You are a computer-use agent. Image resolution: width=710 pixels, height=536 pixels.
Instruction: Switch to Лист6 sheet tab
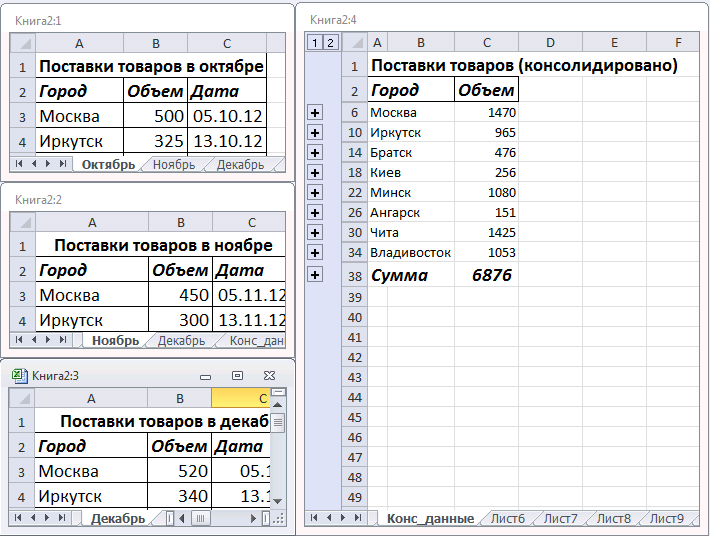click(508, 518)
